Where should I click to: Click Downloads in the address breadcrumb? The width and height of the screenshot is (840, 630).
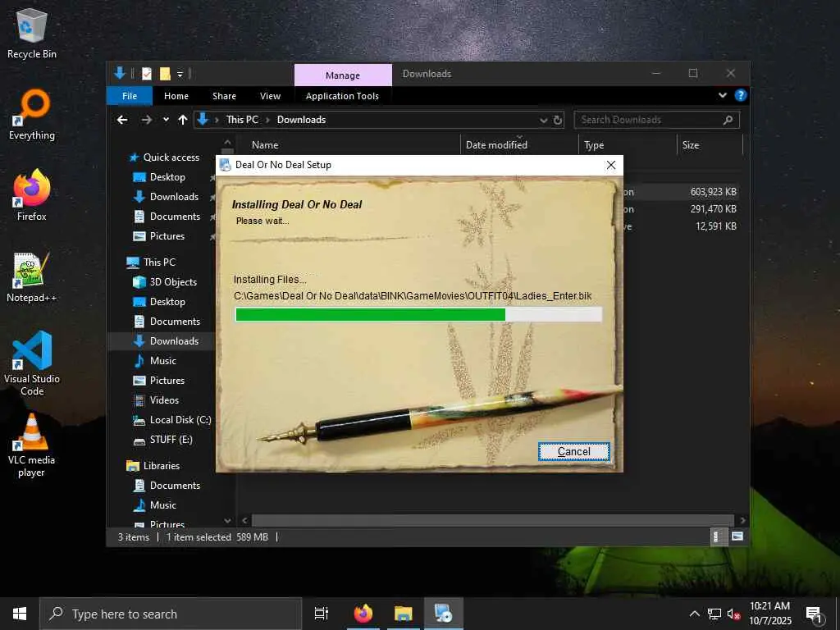click(x=301, y=120)
